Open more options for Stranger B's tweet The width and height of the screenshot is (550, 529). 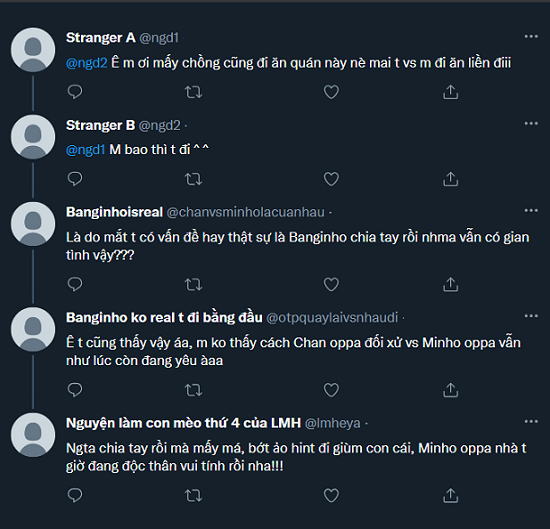pyautogui.click(x=531, y=123)
